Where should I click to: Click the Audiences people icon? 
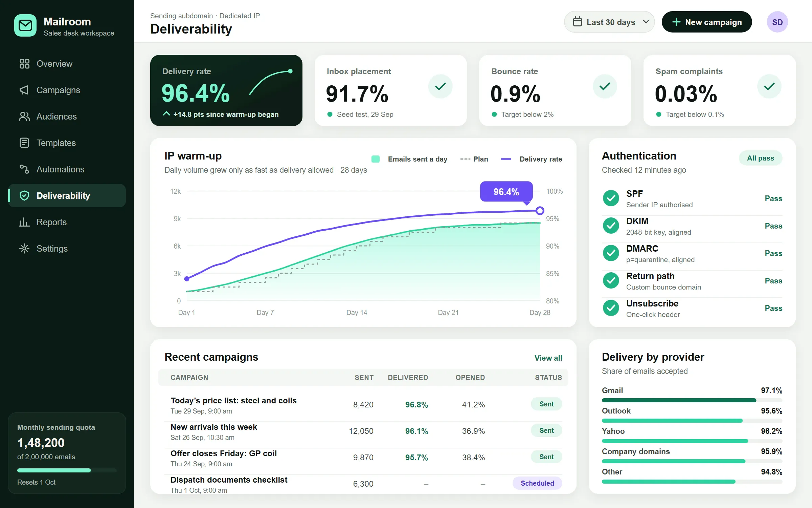coord(24,117)
